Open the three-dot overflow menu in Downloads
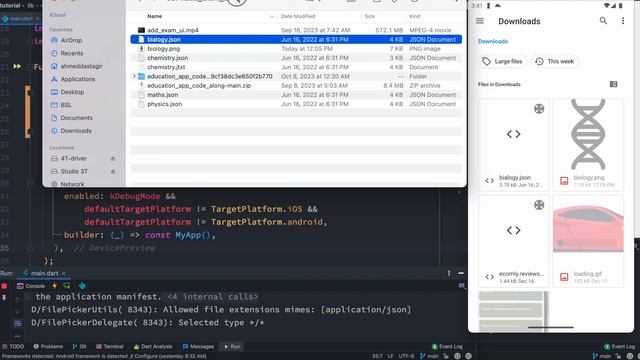The width and height of the screenshot is (640, 360). [623, 21]
